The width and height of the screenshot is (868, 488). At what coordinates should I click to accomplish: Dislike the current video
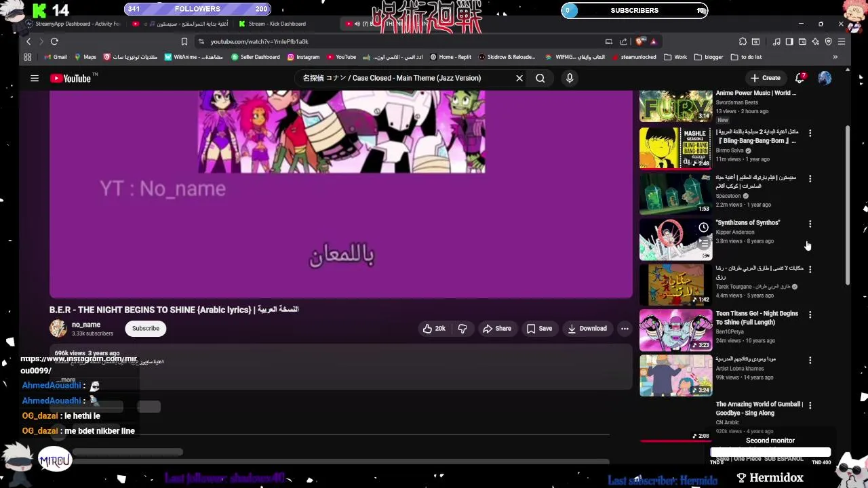click(462, 329)
